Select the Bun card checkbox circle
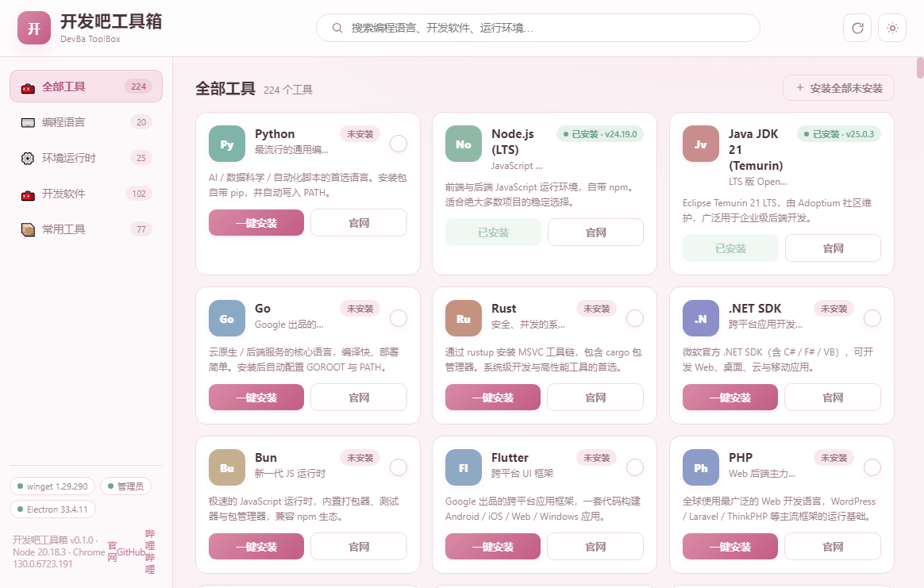Screen dimensions: 924x588 (x=398, y=467)
